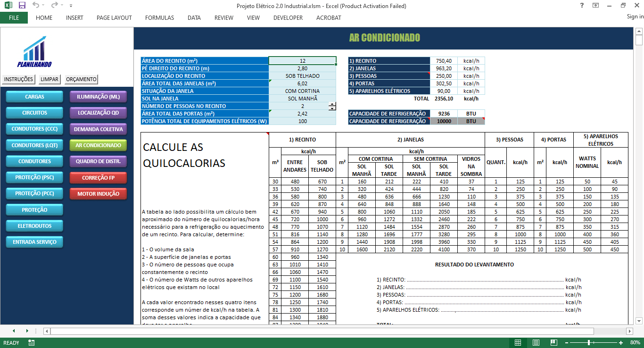
Task: Open Ribbon Display Options icon
Action: [596, 6]
